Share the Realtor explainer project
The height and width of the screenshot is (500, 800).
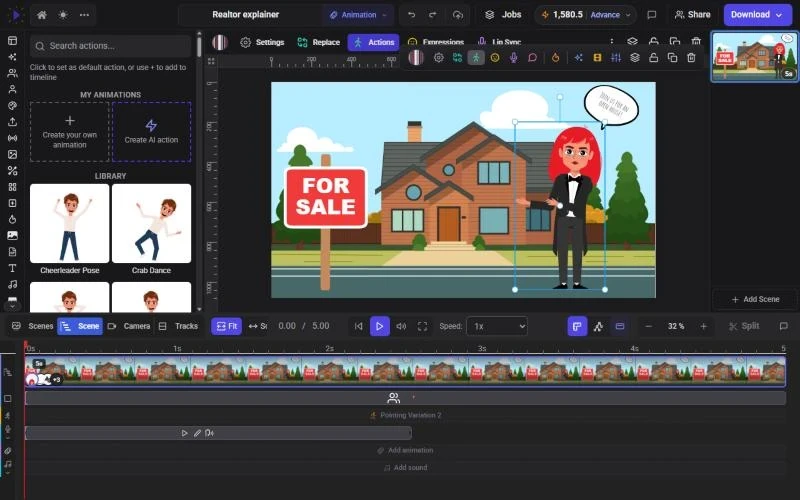[x=692, y=15]
